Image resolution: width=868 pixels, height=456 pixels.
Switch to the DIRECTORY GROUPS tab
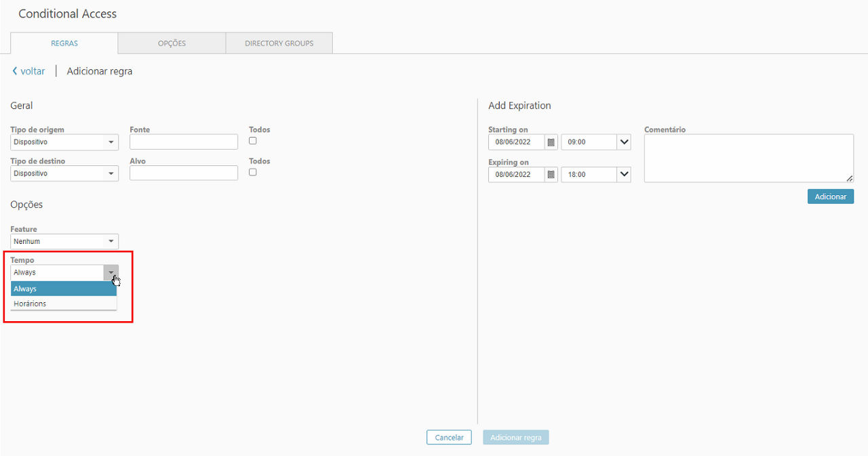pos(279,43)
